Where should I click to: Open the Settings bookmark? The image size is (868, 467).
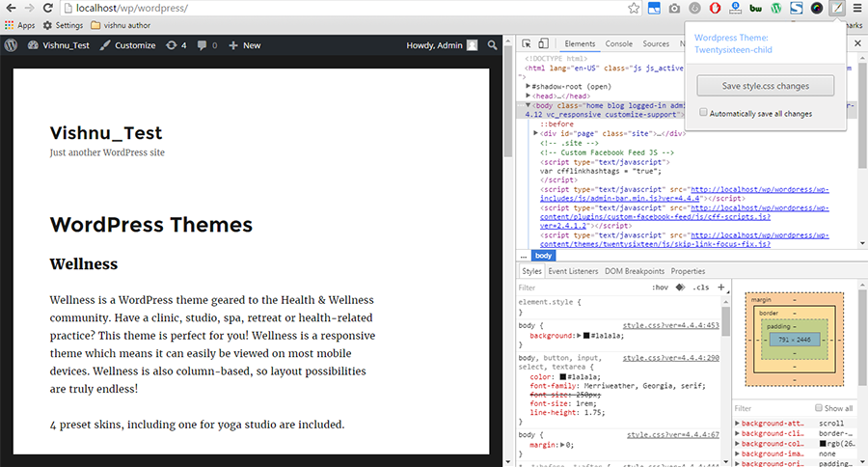tap(63, 25)
